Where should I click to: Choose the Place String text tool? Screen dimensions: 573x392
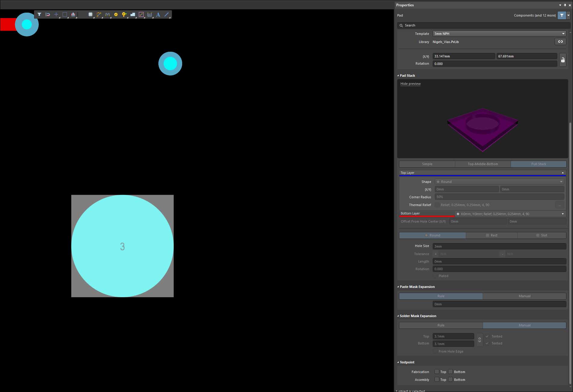(158, 14)
